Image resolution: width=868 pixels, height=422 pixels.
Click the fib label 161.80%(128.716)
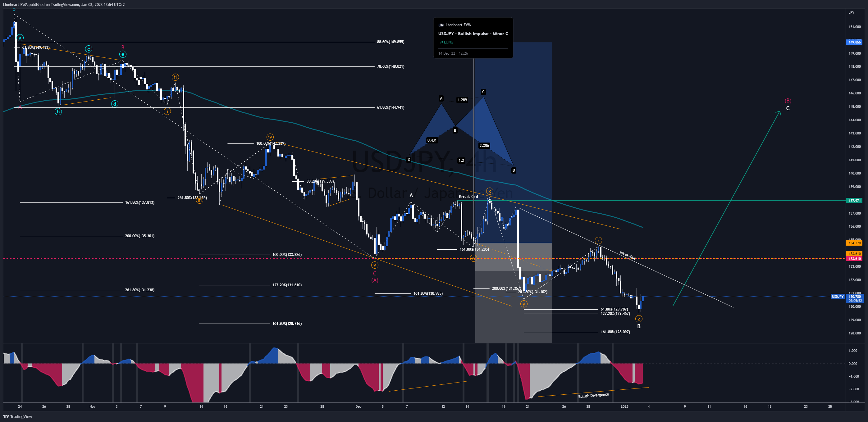(x=287, y=323)
